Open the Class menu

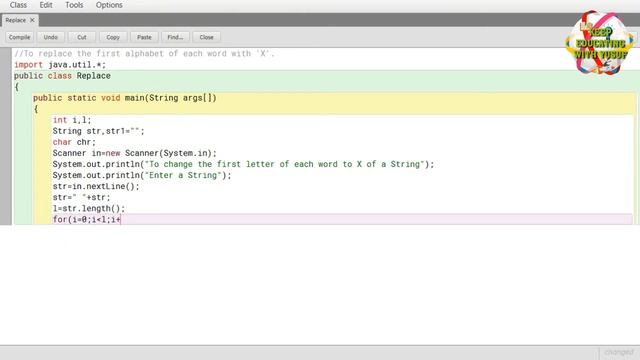(18, 5)
